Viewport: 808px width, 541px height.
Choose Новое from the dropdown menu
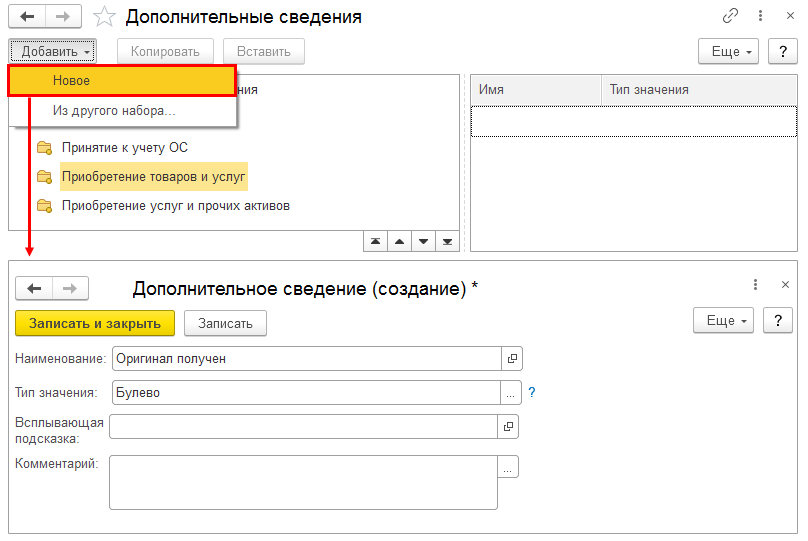click(x=122, y=81)
